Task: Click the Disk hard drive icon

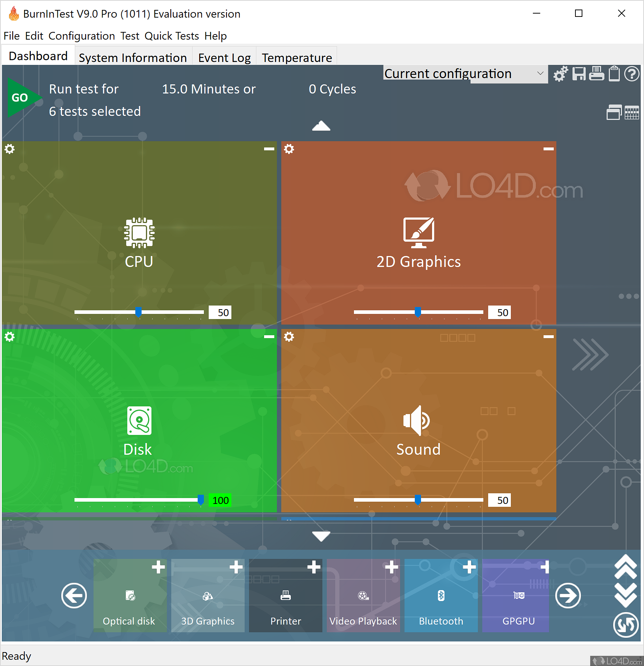Action: pos(139,420)
